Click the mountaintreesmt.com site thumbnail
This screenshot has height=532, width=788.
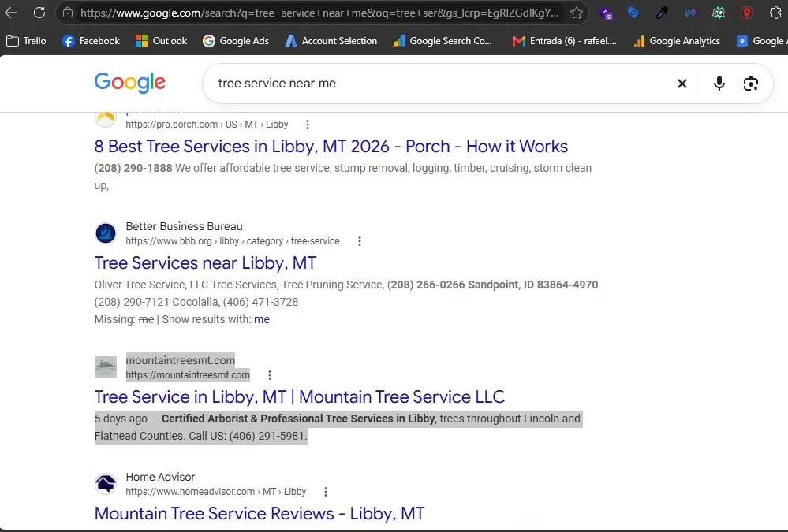pos(106,367)
